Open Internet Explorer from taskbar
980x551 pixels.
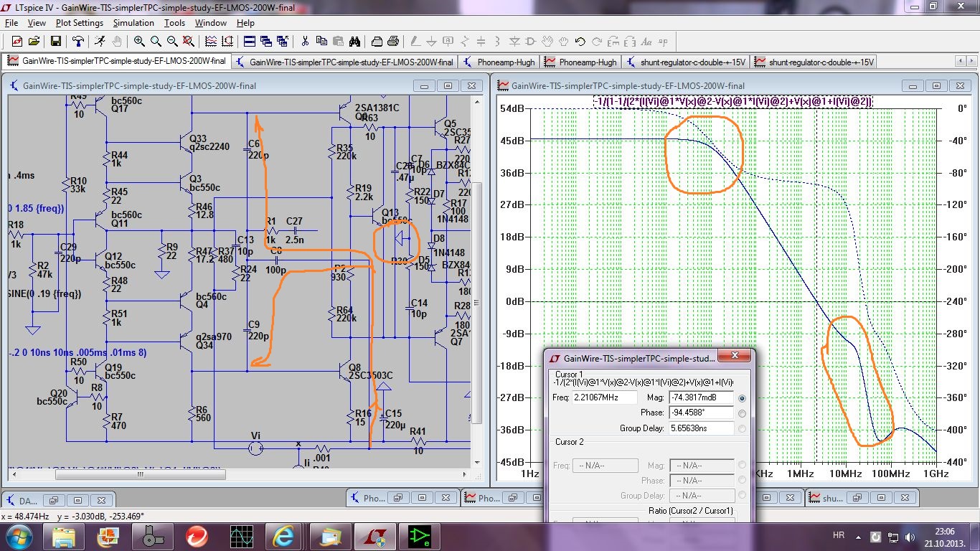[285, 536]
